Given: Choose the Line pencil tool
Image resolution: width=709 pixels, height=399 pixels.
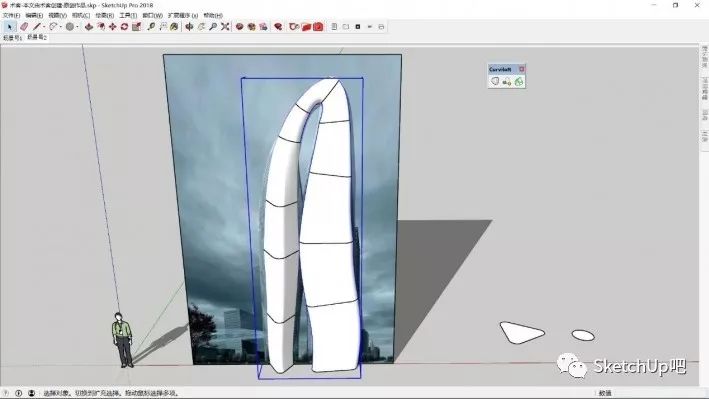Looking at the screenshot, I should click(x=37, y=27).
